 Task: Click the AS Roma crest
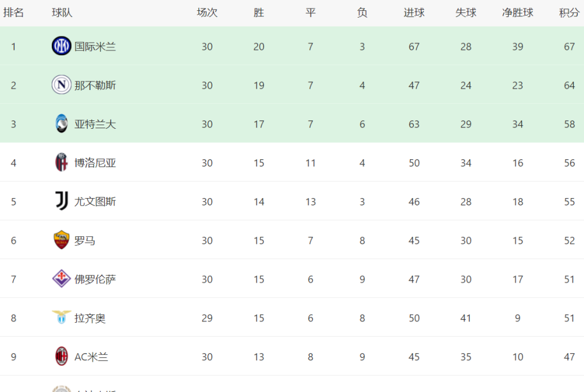[61, 240]
